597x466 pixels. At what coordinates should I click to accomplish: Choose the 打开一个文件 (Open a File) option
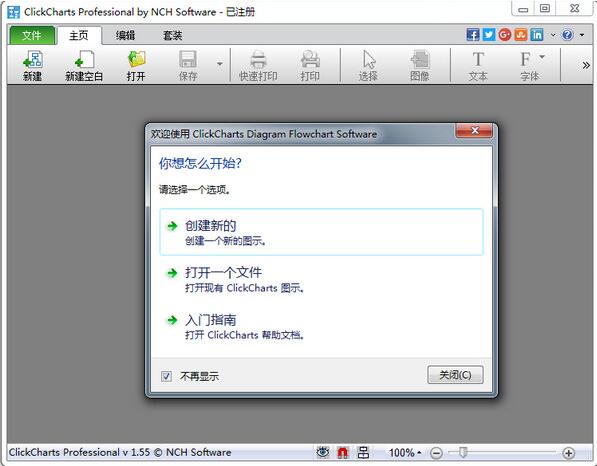pyautogui.click(x=321, y=279)
